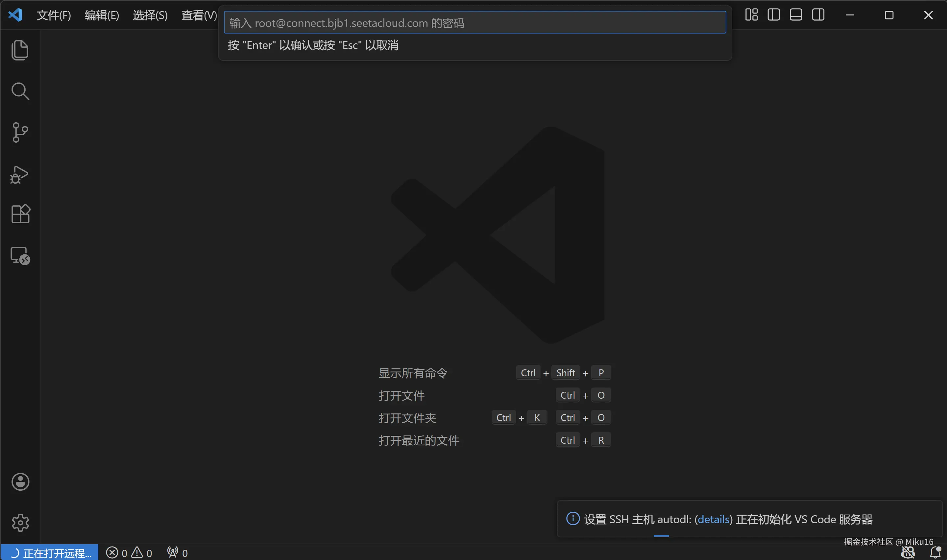Click the errors and warnings status indicator
Image resolution: width=947 pixels, height=560 pixels.
click(130, 552)
